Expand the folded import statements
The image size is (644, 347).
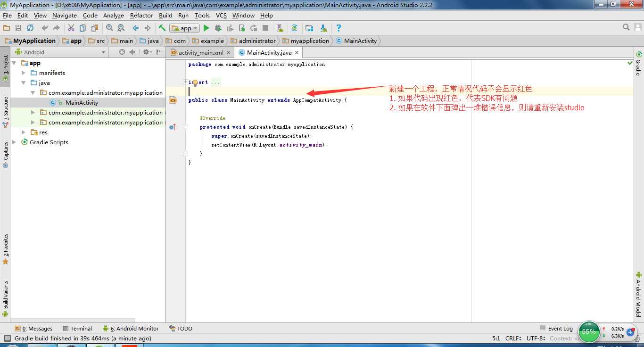pyautogui.click(x=185, y=82)
